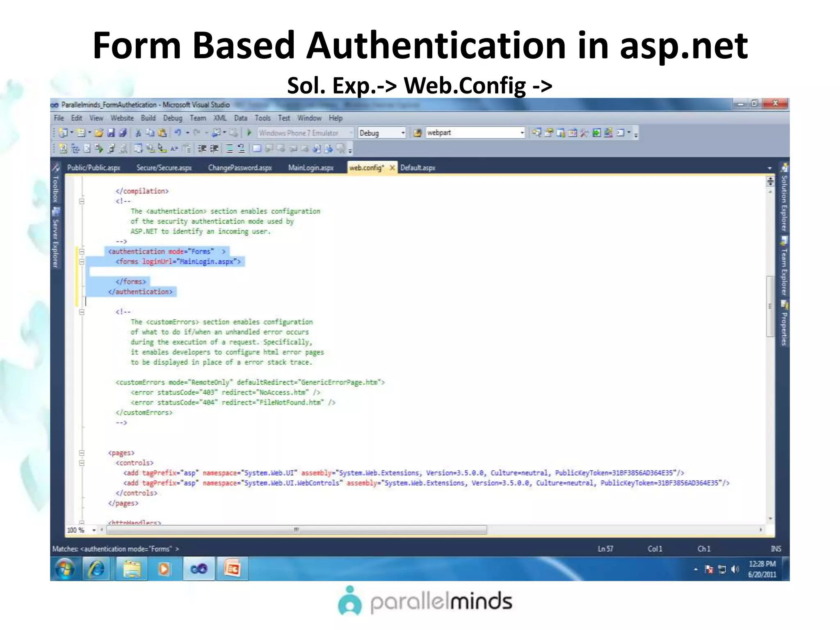Open the webpart find combo box

coord(522,133)
